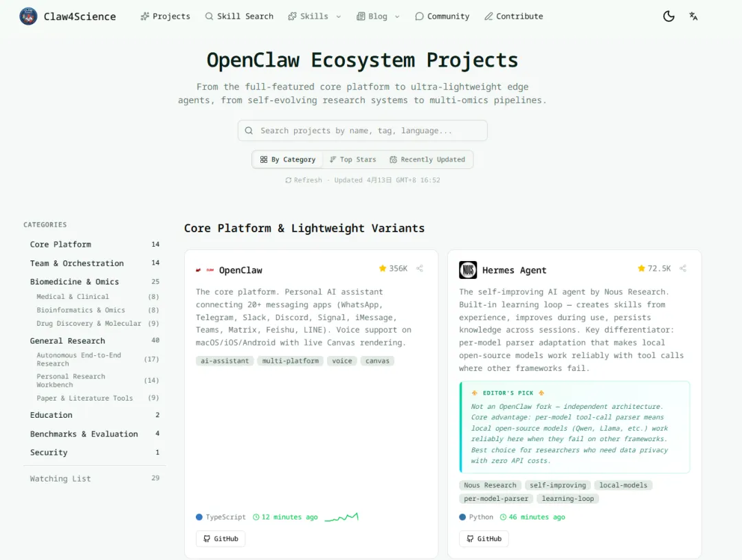Click the self-improving tag
Screen dimensions: 742x560
(558, 485)
